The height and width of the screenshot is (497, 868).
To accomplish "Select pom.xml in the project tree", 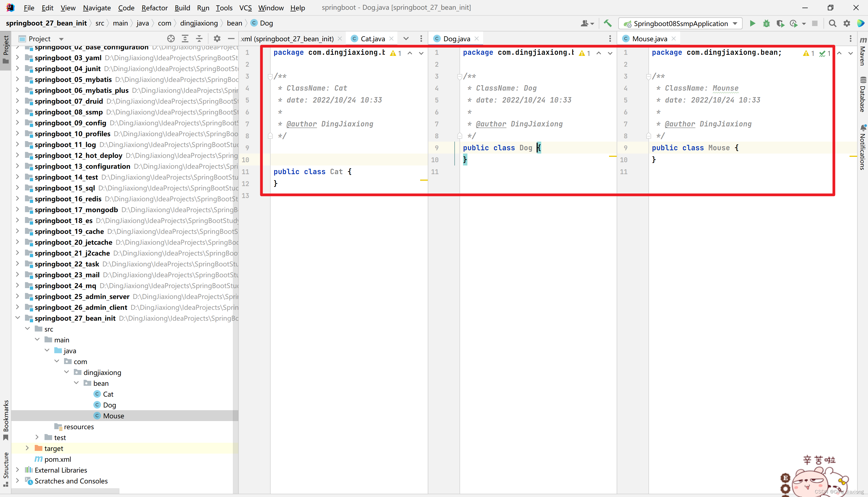I will point(57,459).
